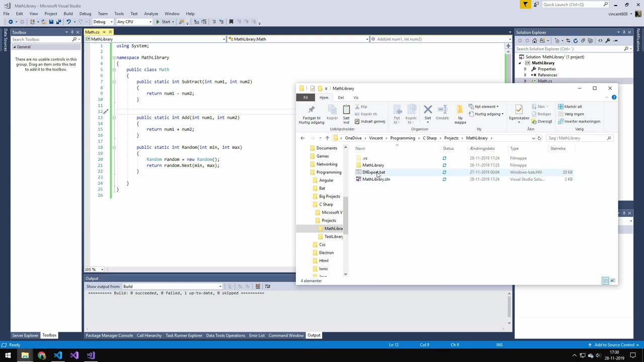The image size is (644, 362).
Task: Expand References node in Solution Explorer
Action: click(x=525, y=75)
